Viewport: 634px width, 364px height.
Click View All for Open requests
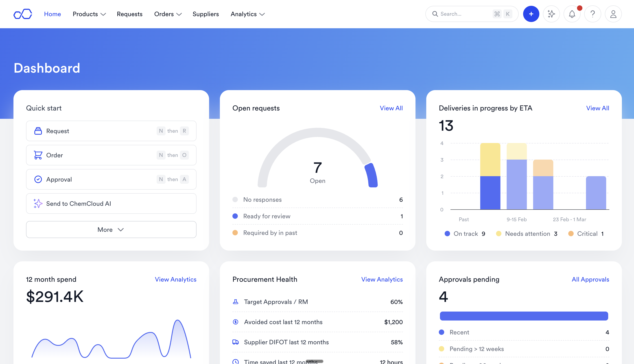coord(391,108)
